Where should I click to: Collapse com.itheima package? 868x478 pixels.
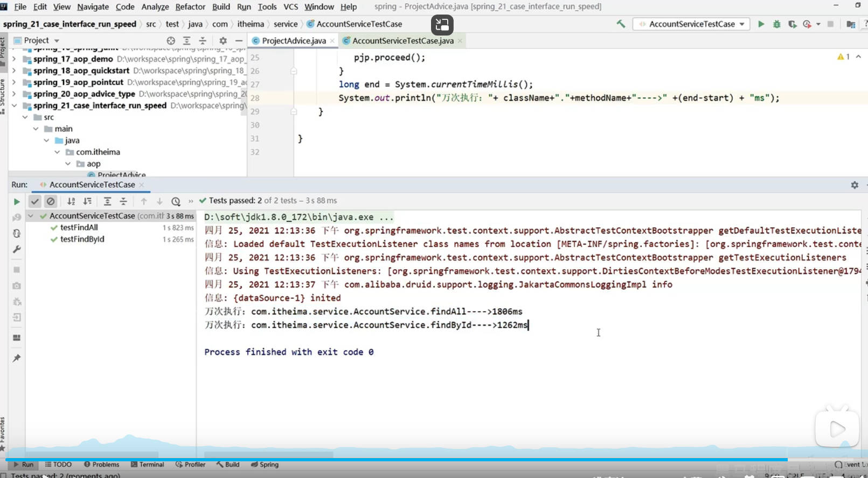57,152
